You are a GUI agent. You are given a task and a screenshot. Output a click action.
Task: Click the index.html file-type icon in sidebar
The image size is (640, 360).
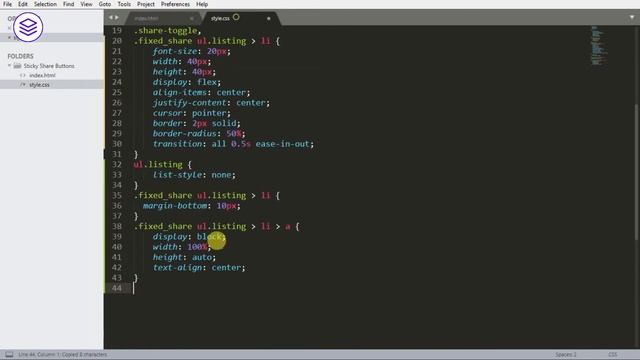click(23, 75)
